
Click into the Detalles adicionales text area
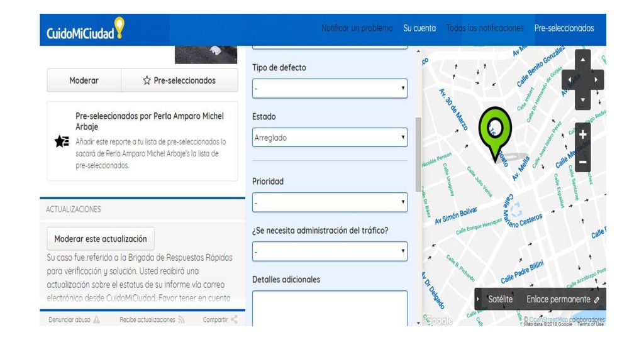(x=330, y=308)
